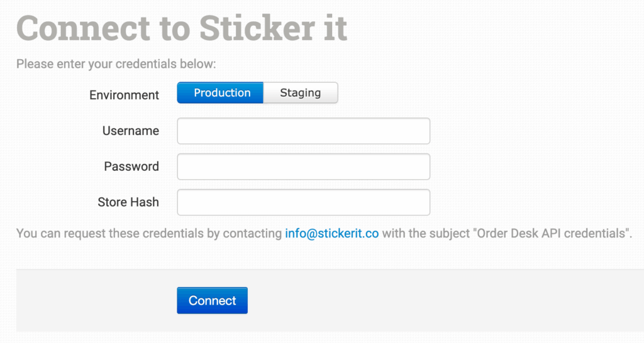Click the Username label text
The width and height of the screenshot is (644, 343).
click(130, 131)
